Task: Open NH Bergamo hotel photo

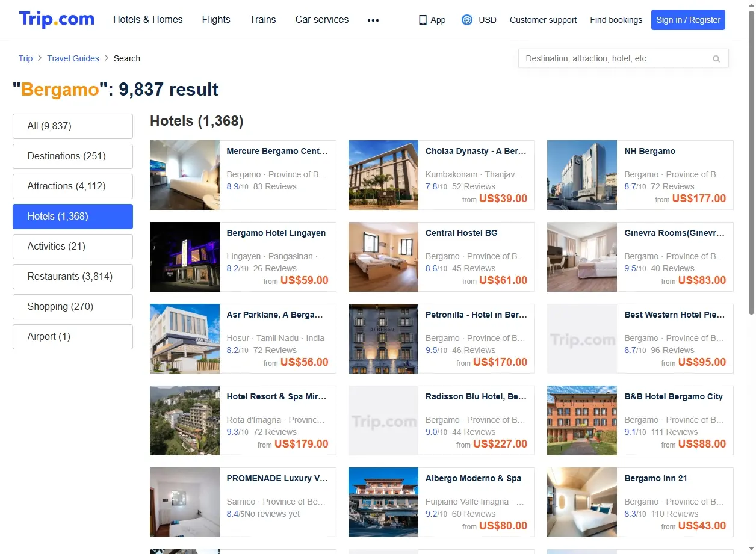Action: coord(582,175)
